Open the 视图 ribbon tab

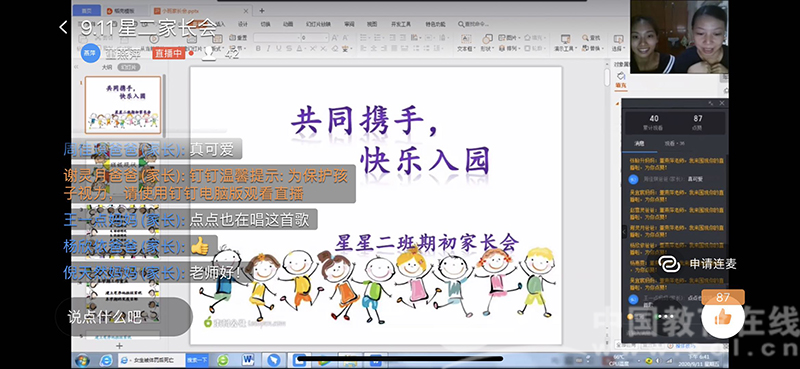(371, 24)
